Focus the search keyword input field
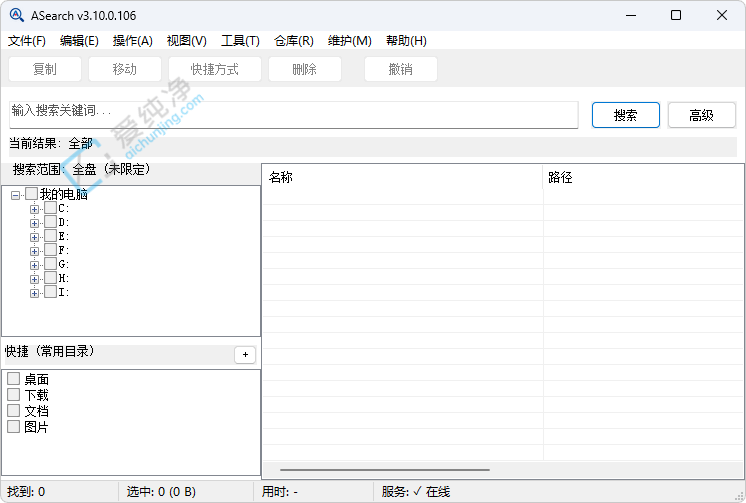The width and height of the screenshot is (746, 503). [294, 115]
